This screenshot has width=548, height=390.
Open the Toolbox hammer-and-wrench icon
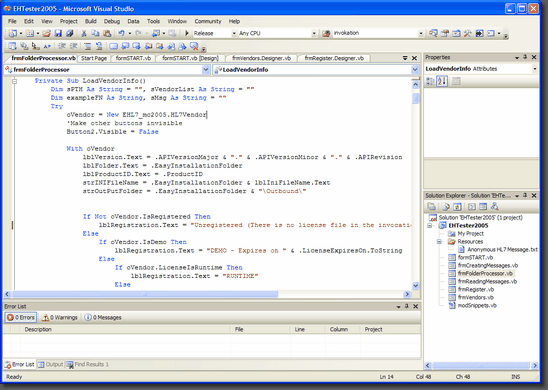click(468, 33)
